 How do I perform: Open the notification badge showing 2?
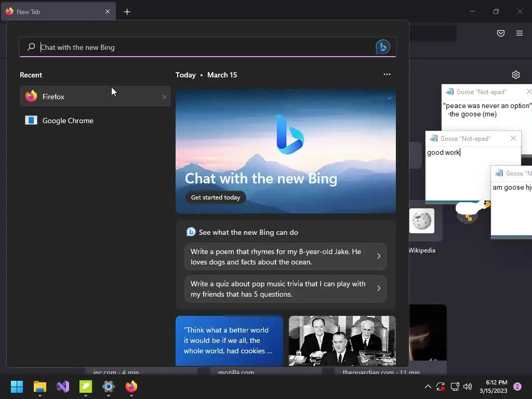[517, 387]
